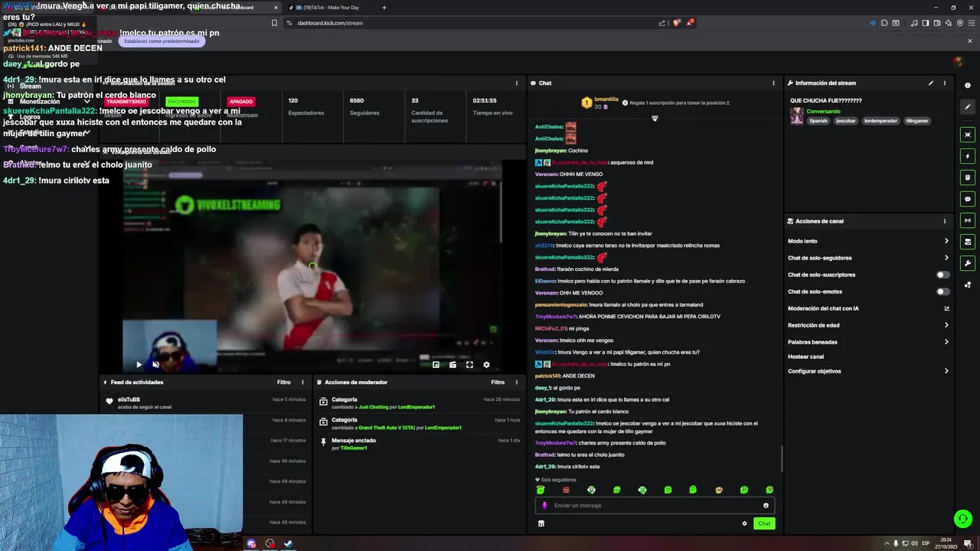Click the three-dots cluster icon in the right sidebar
Image resolution: width=980 pixels, height=551 pixels.
968,285
